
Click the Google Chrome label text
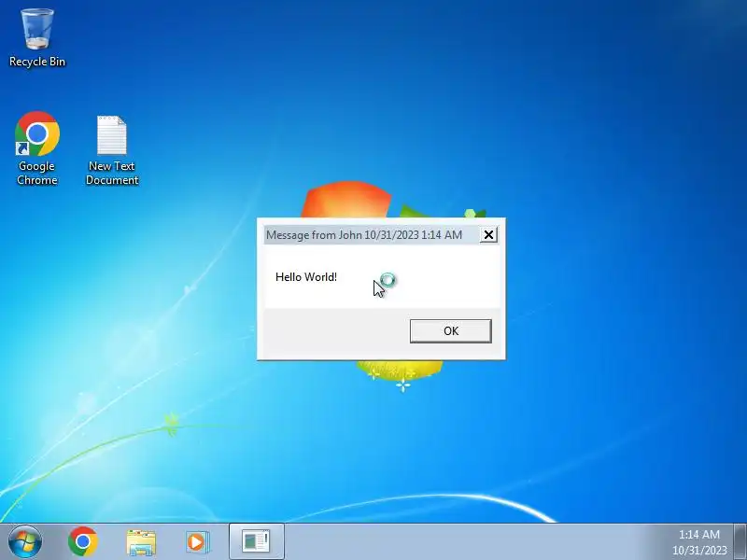(x=37, y=173)
